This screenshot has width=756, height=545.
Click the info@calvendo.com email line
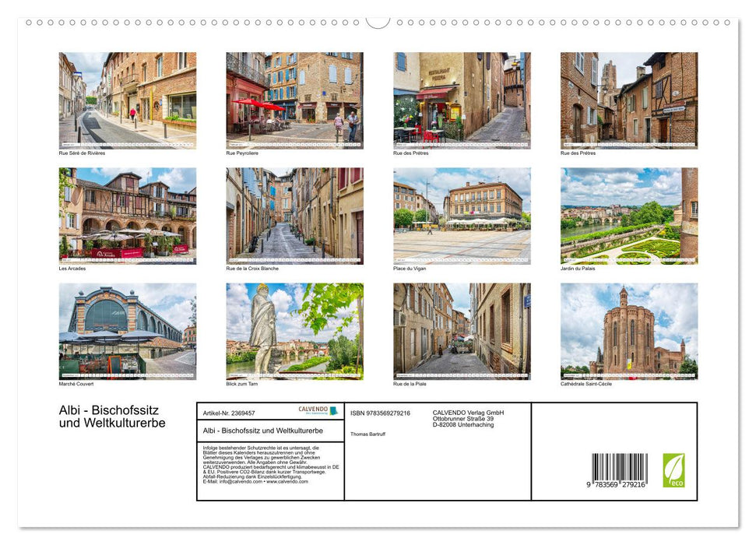(255, 481)
